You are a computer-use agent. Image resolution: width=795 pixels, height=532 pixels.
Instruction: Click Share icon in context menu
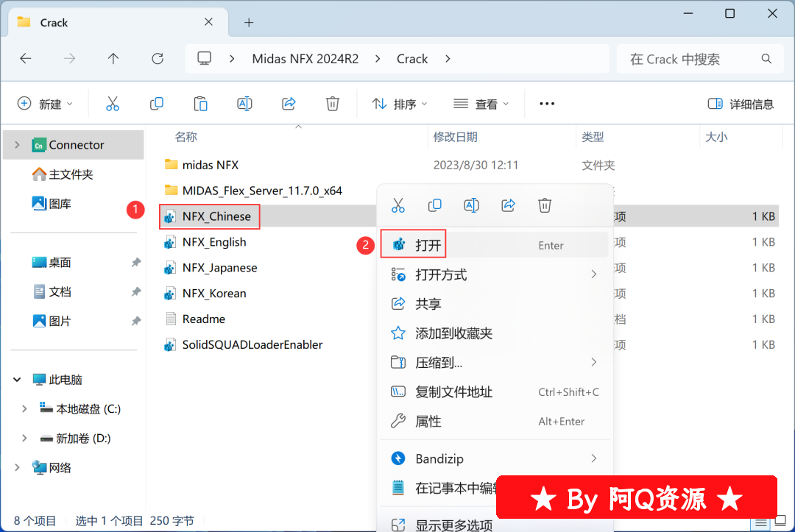click(x=508, y=205)
